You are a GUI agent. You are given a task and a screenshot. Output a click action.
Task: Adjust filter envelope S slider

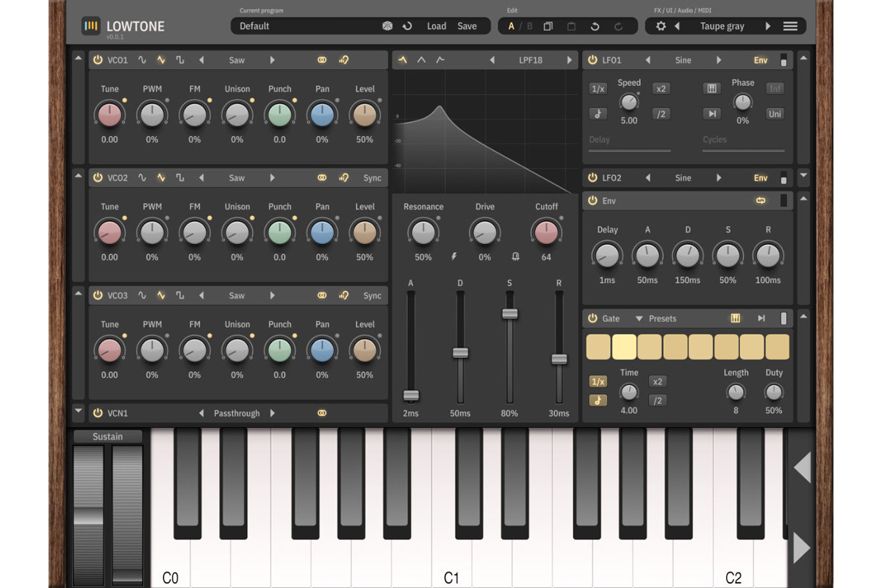tap(509, 313)
